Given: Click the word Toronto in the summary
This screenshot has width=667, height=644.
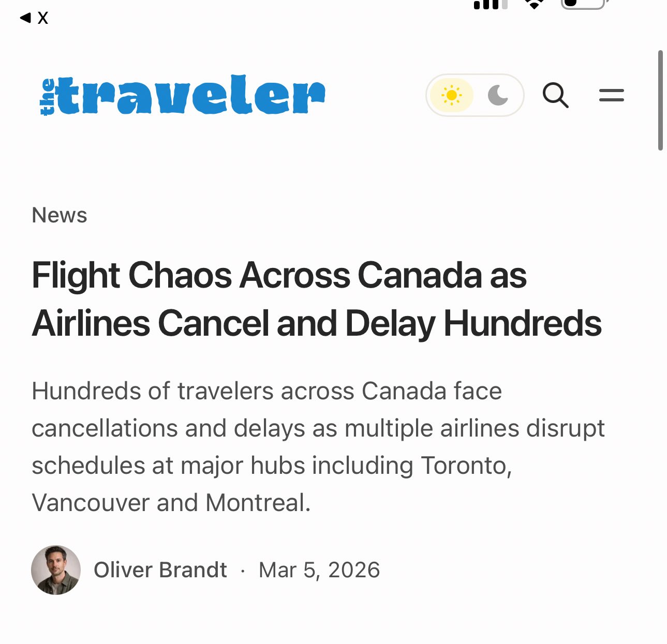Looking at the screenshot, I should coord(466,466).
